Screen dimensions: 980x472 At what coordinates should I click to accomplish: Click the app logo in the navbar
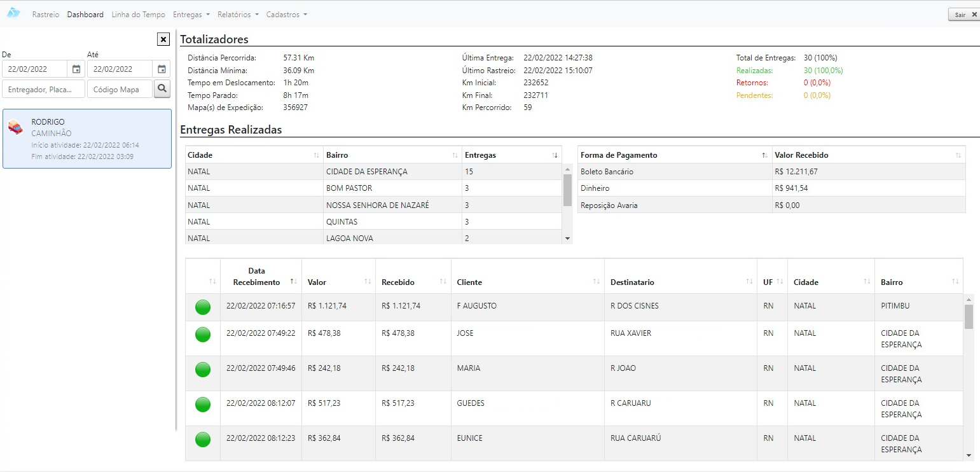click(x=13, y=13)
